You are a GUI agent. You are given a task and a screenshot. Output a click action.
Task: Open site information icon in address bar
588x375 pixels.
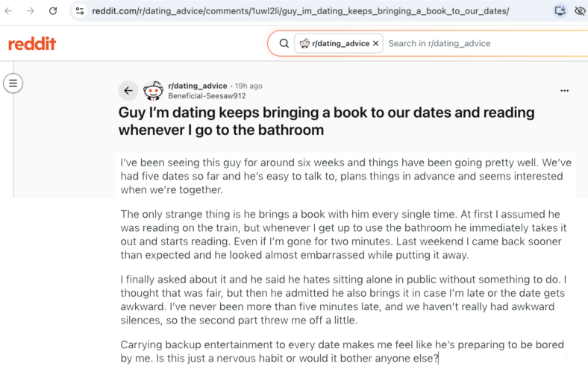80,11
